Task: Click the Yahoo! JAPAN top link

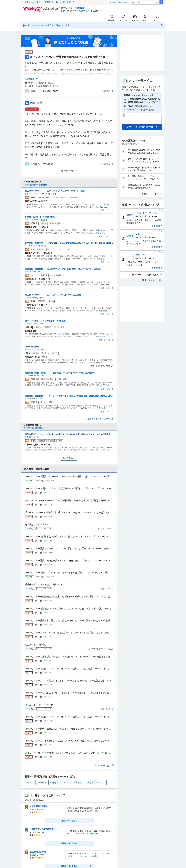Action: (116, 2)
